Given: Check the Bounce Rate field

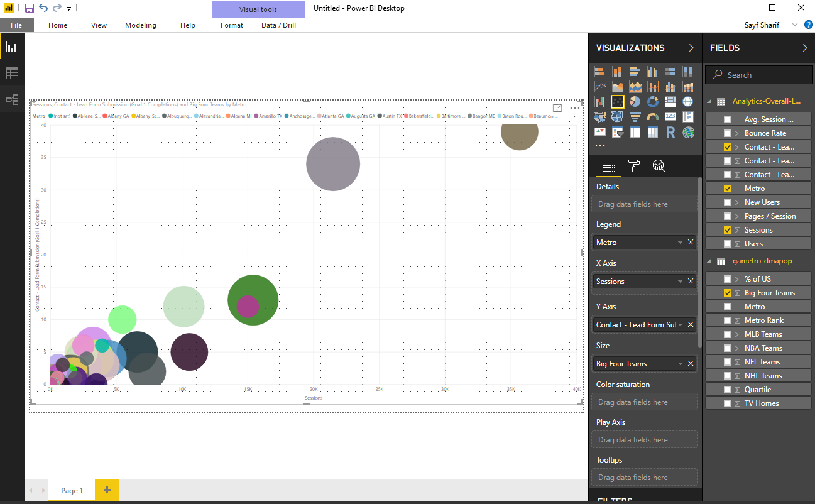Looking at the screenshot, I should 728,133.
